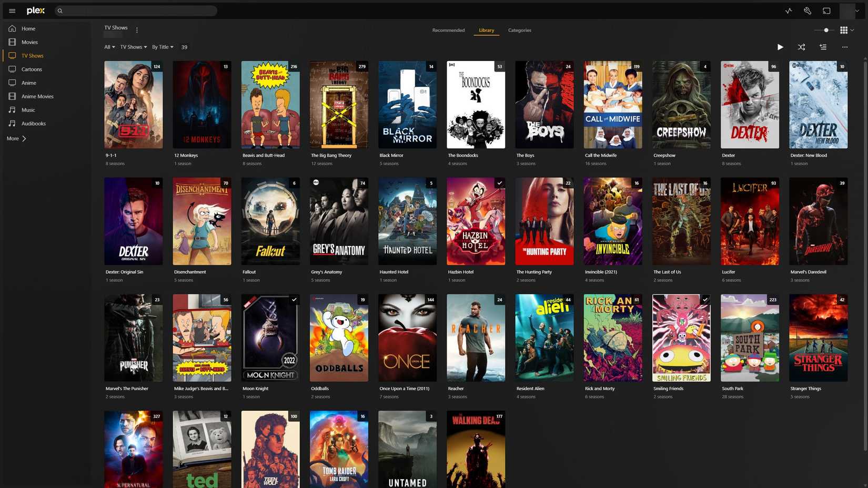Open the 12 Monkeys poster
Viewport: 868px width, 488px height.
(201, 105)
